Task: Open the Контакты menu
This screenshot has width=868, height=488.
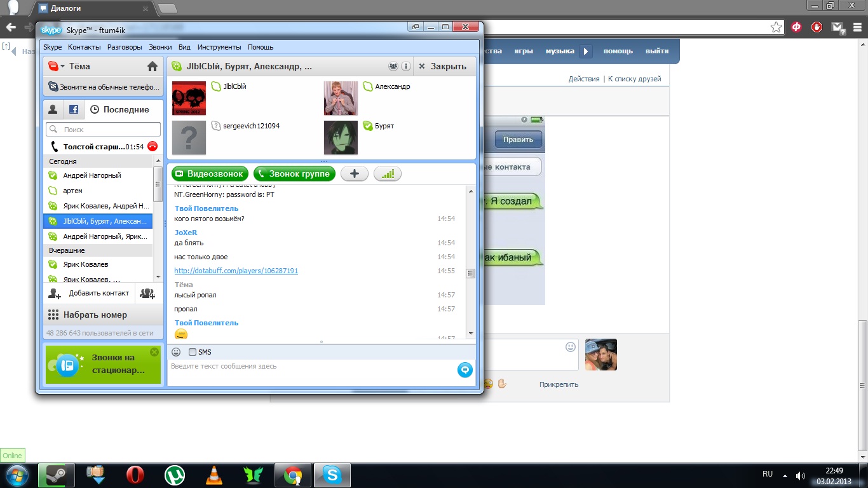Action: (x=85, y=47)
